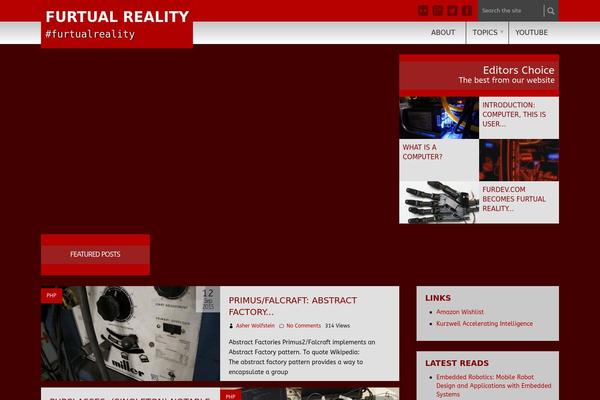The image size is (600, 400).
Task: Click the magnifier search button
Action: 551,11
